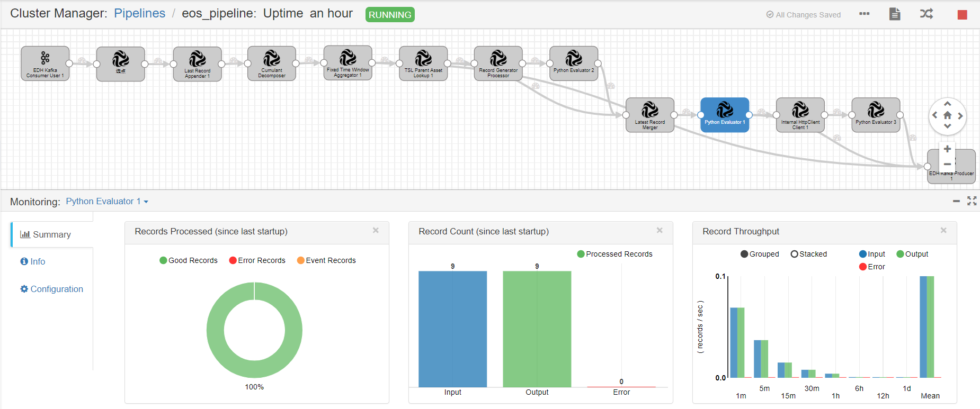Viewport: 980px width, 409px height.
Task: Click the Uptime an hour text
Action: (x=308, y=13)
